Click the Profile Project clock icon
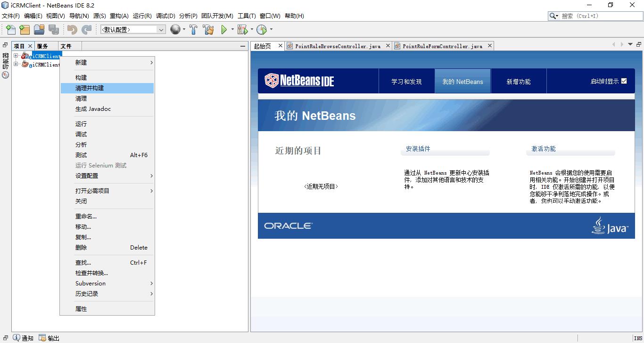The image size is (644, 343). coord(262,30)
